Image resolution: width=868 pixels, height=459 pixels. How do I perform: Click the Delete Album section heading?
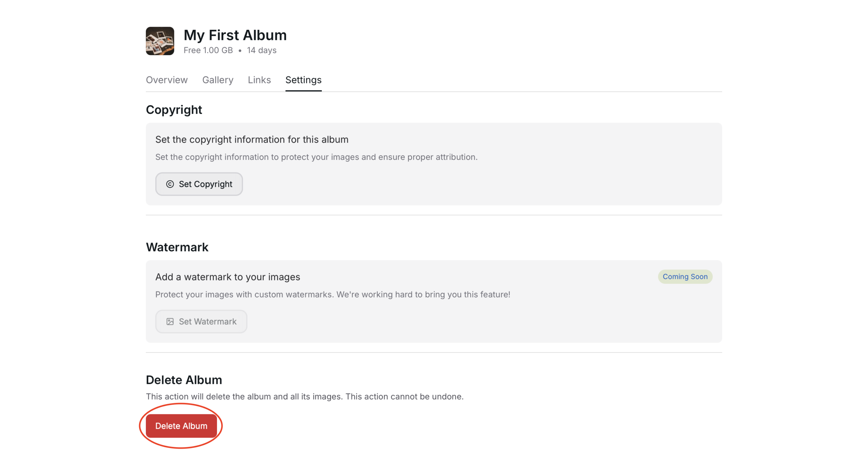pyautogui.click(x=184, y=380)
